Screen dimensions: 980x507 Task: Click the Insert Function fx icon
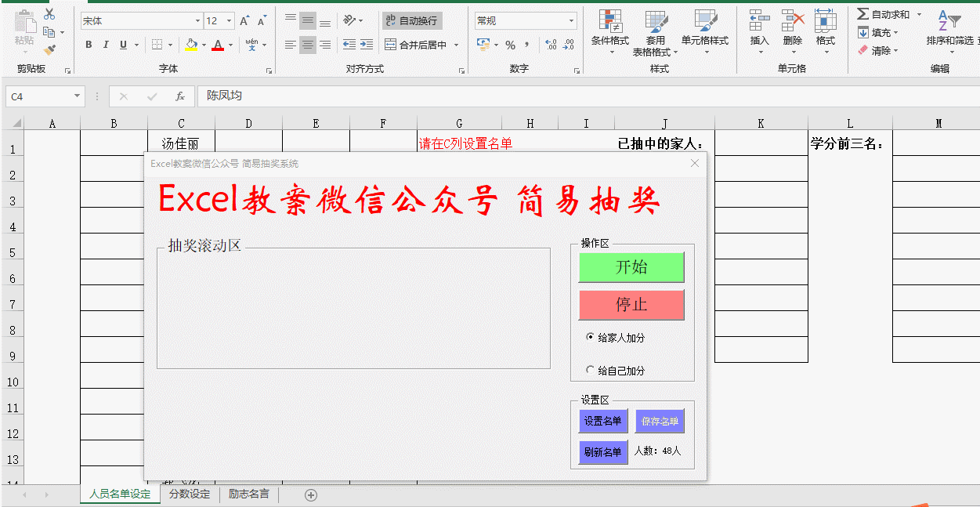(x=179, y=96)
